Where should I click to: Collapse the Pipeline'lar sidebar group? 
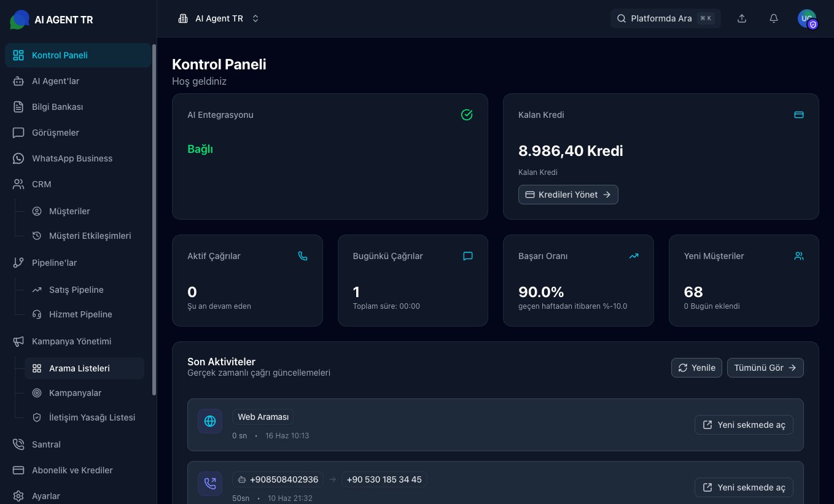coord(78,263)
